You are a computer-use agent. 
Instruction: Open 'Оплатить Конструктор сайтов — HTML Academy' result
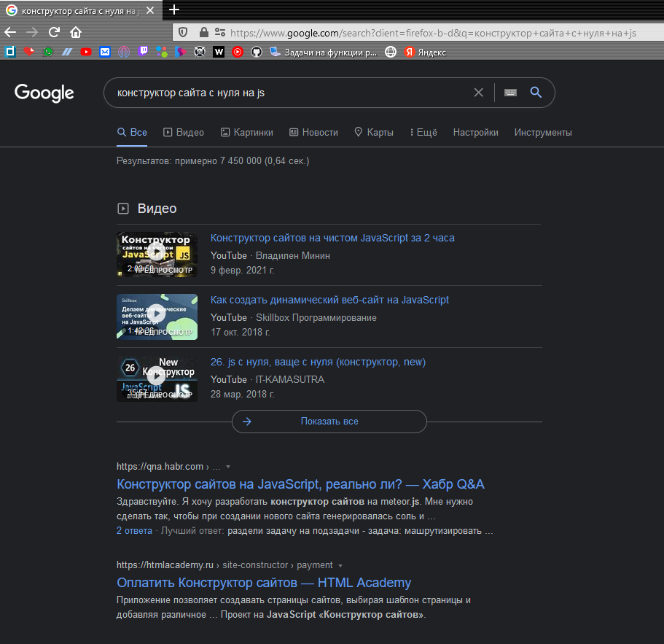(264, 582)
